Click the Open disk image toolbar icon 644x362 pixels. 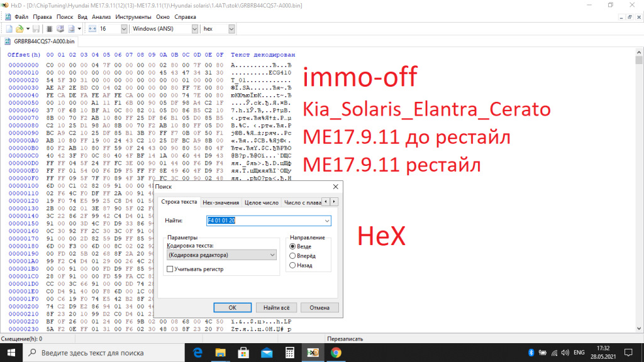(72, 29)
